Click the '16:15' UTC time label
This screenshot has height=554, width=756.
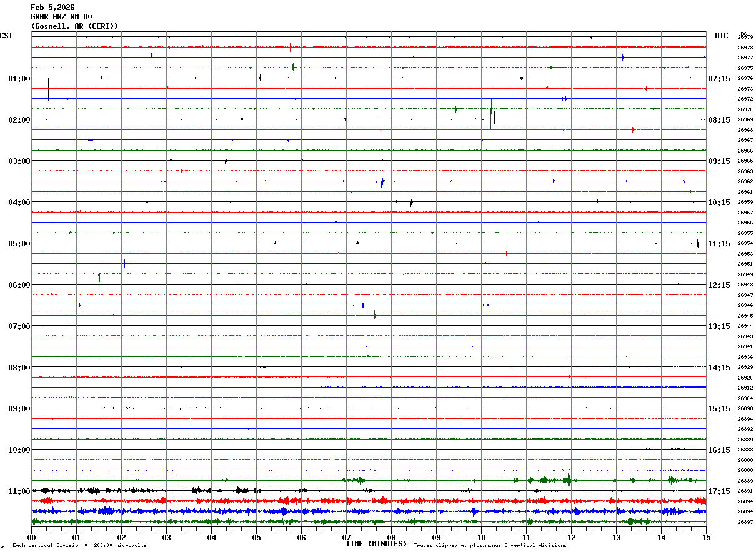[x=719, y=450]
